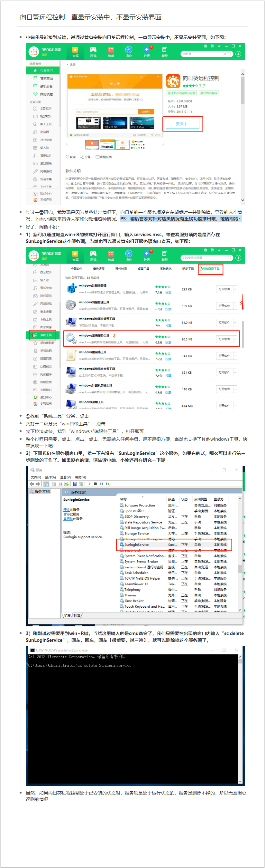
Task: Switch to 备份还原 tab
Action: click(x=98, y=269)
